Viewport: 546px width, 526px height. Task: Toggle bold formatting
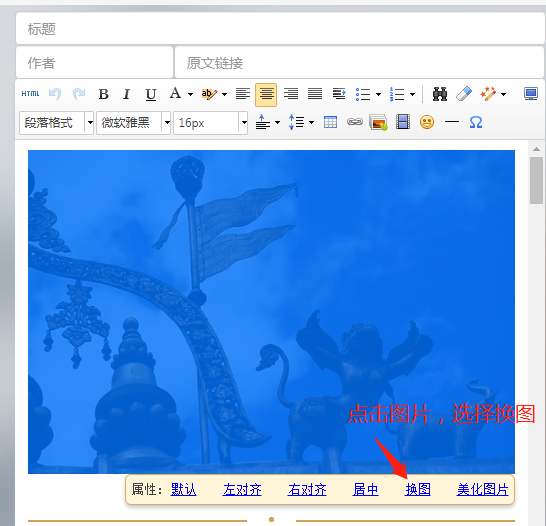(x=103, y=94)
